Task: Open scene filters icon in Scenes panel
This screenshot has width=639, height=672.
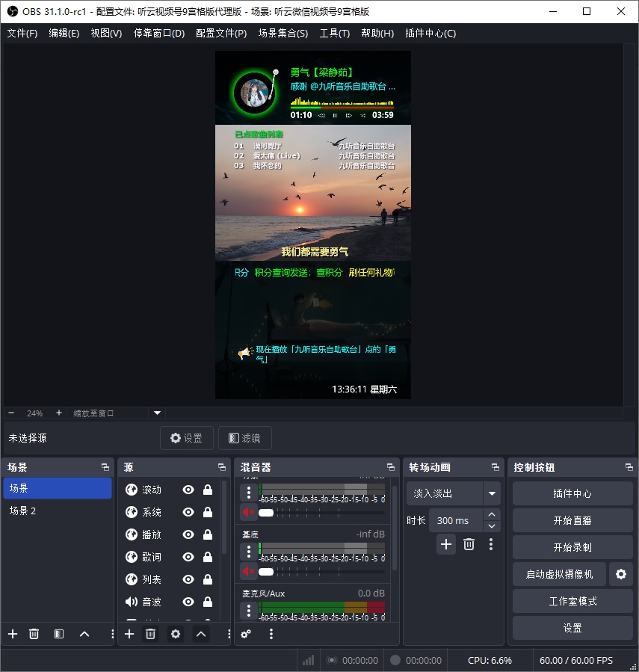Action: (x=59, y=634)
